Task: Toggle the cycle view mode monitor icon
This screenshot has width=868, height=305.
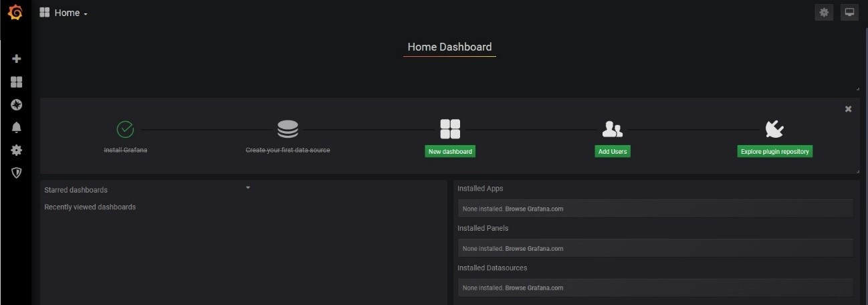Action: (849, 12)
